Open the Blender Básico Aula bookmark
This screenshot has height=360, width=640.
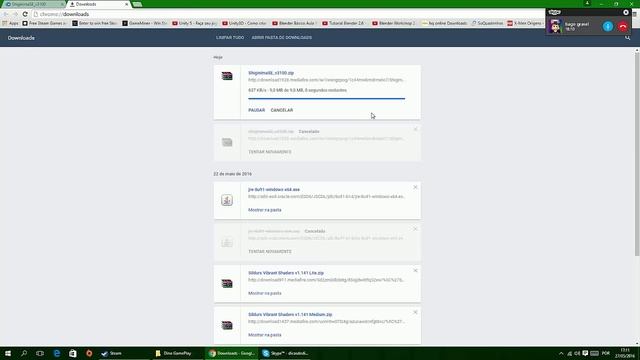click(x=294, y=23)
